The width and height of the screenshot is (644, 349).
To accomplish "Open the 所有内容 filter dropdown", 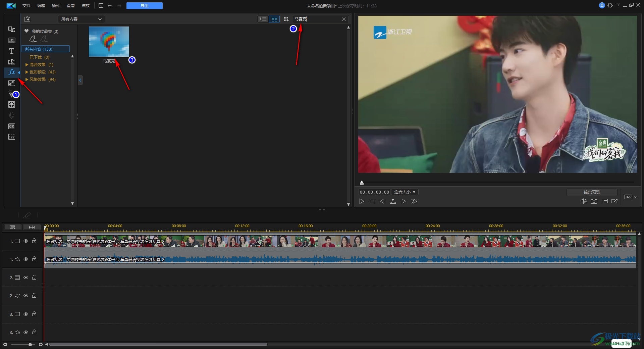I will [x=82, y=19].
